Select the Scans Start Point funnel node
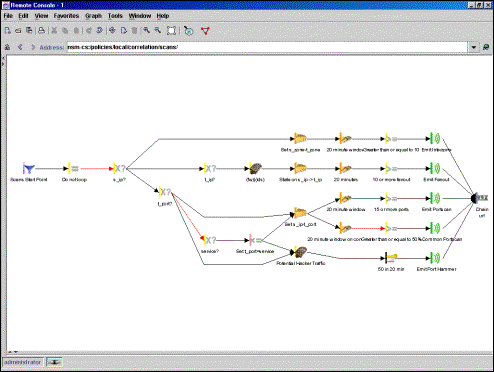The height and width of the screenshot is (372, 494). 29,169
